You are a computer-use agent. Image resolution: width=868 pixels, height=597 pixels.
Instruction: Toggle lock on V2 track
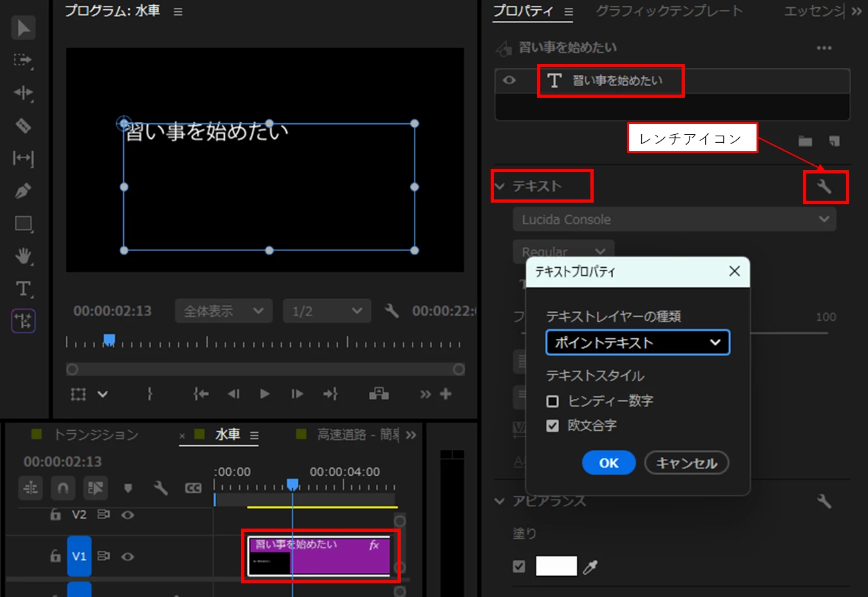56,515
